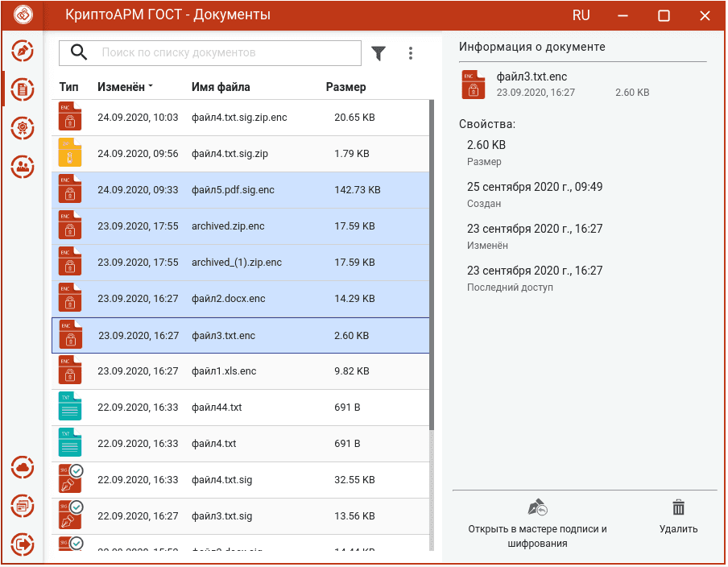Open the Documents section sidebar icon
Image resolution: width=728 pixels, height=567 pixels.
coord(23,89)
